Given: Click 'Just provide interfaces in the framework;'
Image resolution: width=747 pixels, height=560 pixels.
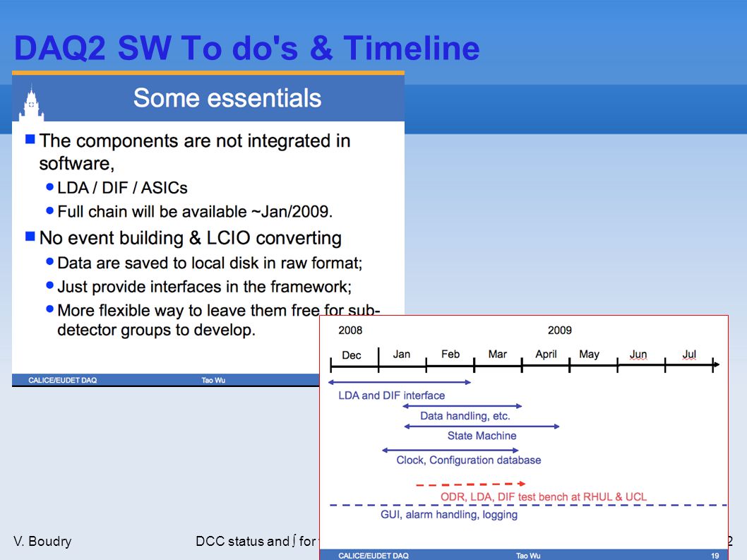Looking at the screenshot, I should pyautogui.click(x=204, y=287).
